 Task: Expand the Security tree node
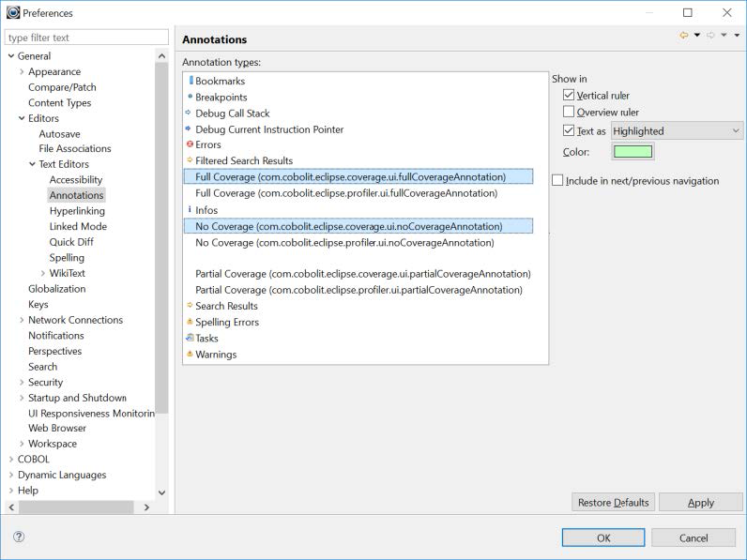coord(22,382)
